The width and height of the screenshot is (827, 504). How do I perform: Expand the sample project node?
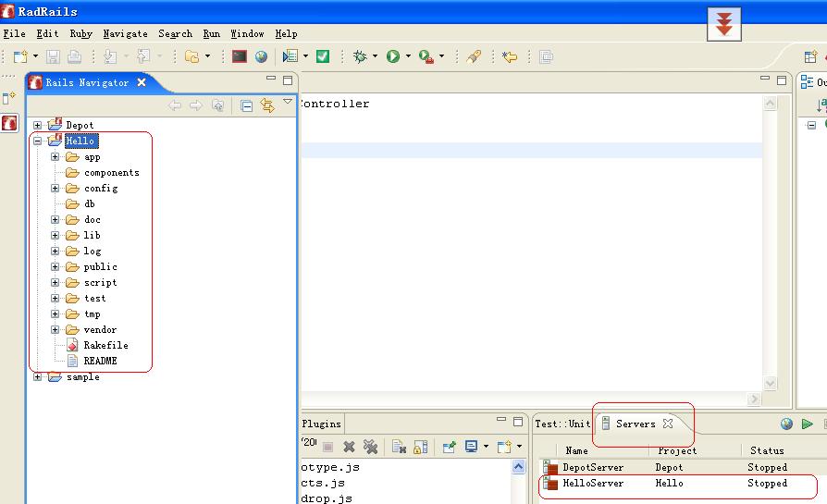point(37,377)
